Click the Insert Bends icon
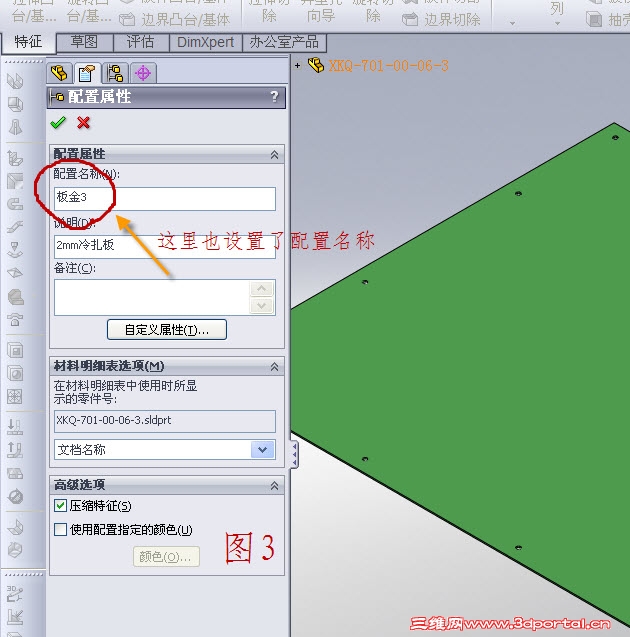Viewport: 630px width, 637px height. tap(15, 527)
